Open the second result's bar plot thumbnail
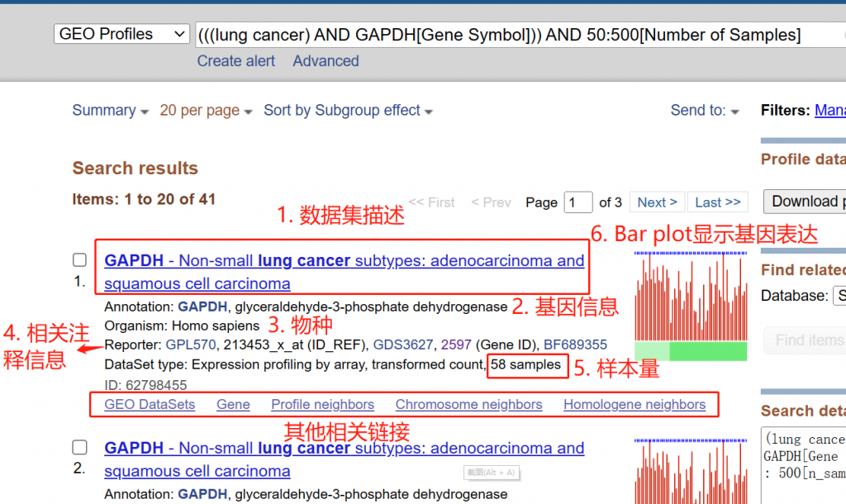This screenshot has width=846, height=504. click(x=691, y=471)
